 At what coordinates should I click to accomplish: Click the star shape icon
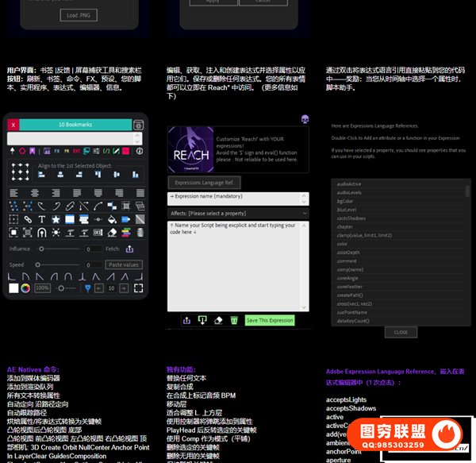click(57, 219)
